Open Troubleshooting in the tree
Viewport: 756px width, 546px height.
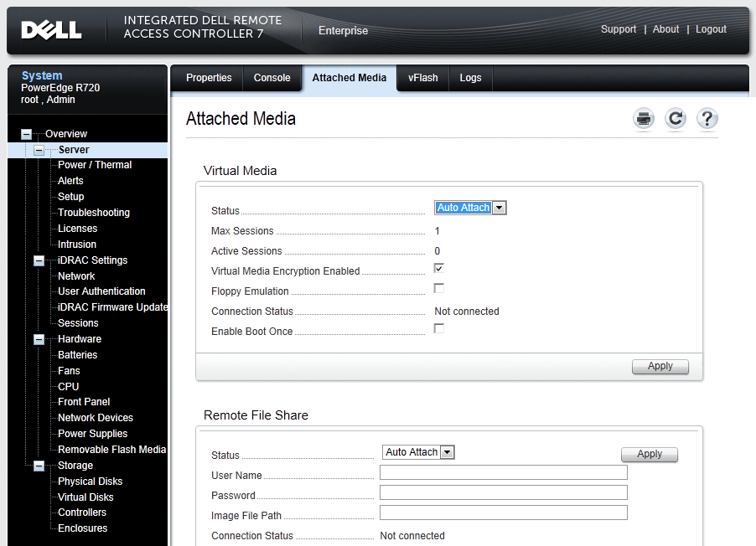94,213
